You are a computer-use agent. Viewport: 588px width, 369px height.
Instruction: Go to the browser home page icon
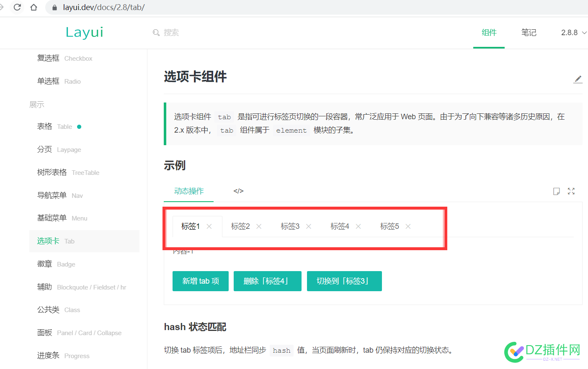pyautogui.click(x=34, y=7)
